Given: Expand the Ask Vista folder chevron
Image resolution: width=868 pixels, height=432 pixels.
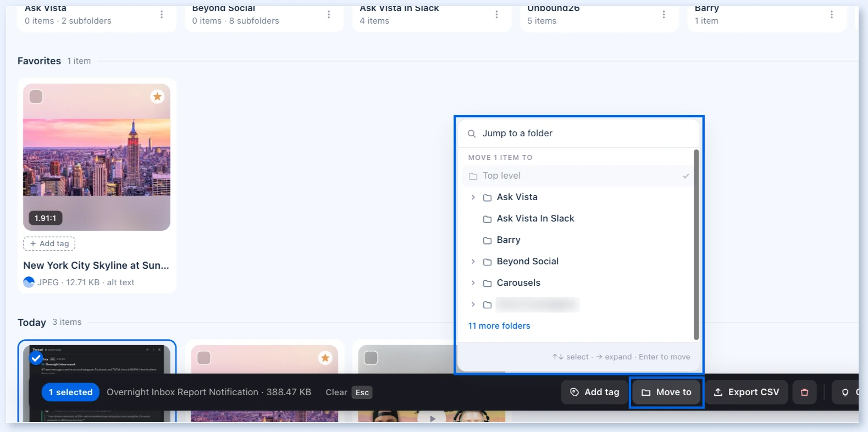Looking at the screenshot, I should tap(473, 197).
